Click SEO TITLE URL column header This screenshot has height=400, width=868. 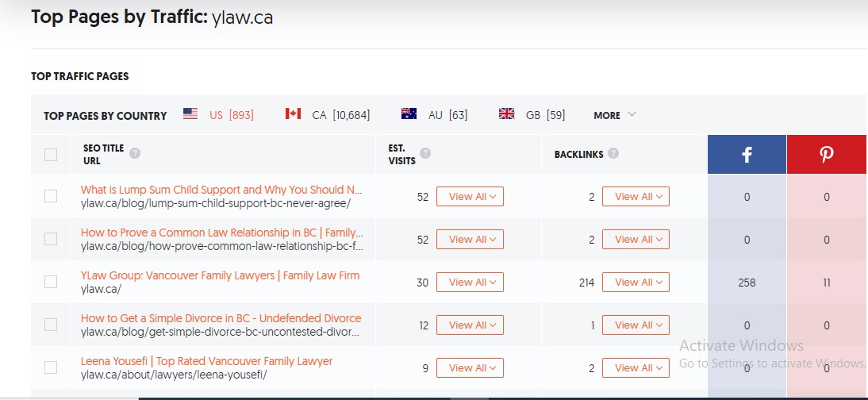tap(103, 155)
